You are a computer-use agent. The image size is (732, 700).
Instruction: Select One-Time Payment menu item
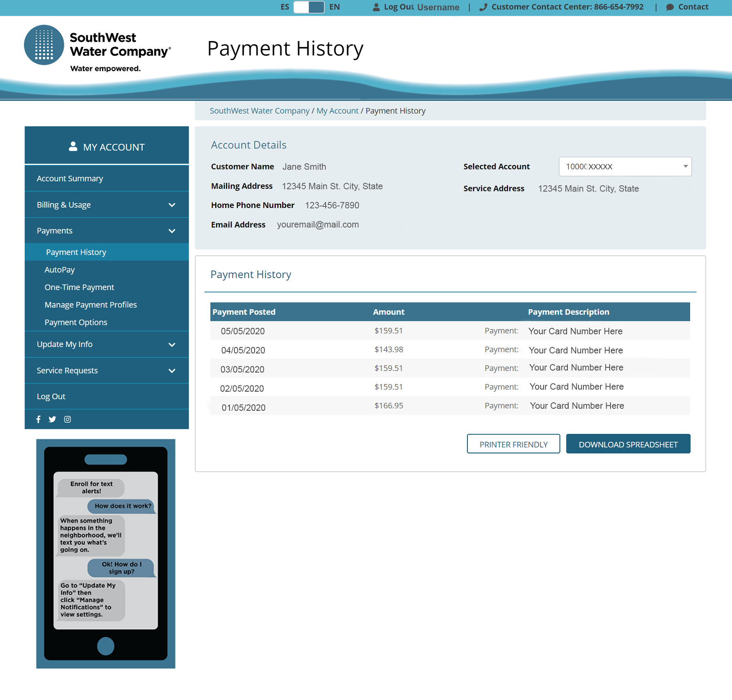click(79, 287)
